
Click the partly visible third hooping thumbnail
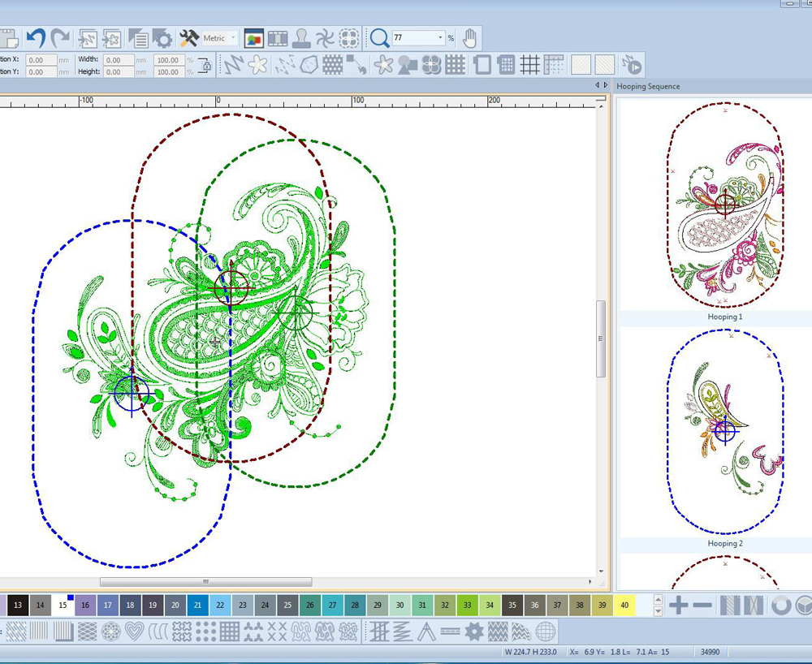[x=725, y=572]
